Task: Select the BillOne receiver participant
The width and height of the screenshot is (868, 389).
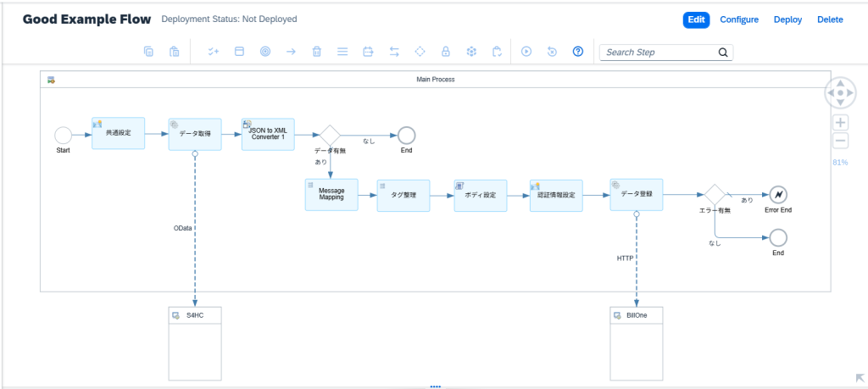Action: pyautogui.click(x=637, y=343)
